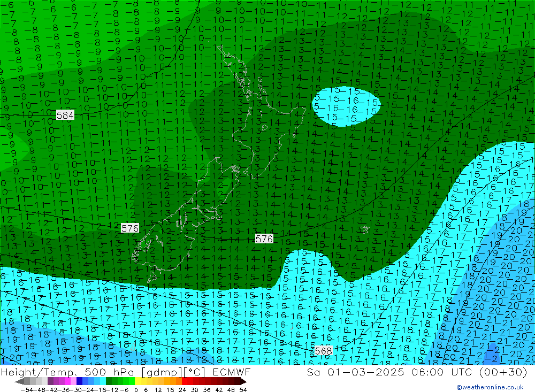
Task: Click the Height/Temp. 500 hPa ECMWF title
Action: [126, 372]
